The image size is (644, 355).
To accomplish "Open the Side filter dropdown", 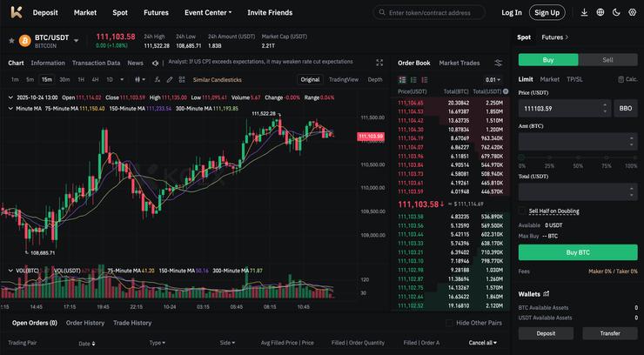I will click(227, 343).
